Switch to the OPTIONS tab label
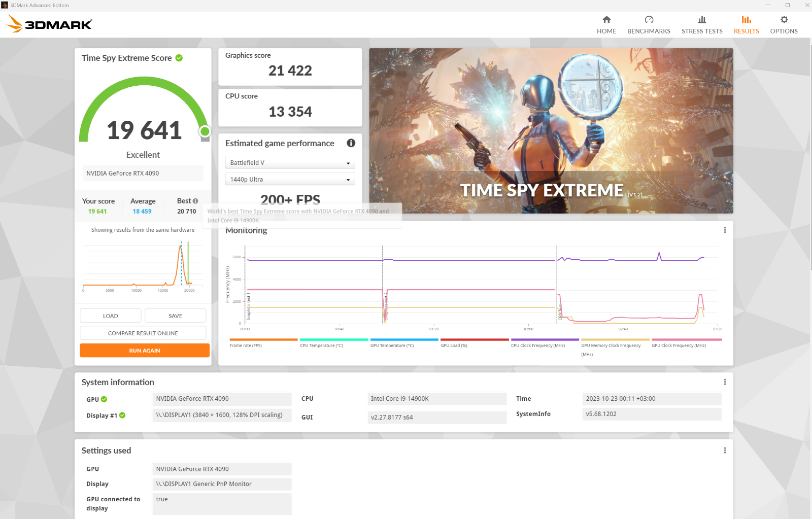The width and height of the screenshot is (812, 519). pyautogui.click(x=784, y=31)
